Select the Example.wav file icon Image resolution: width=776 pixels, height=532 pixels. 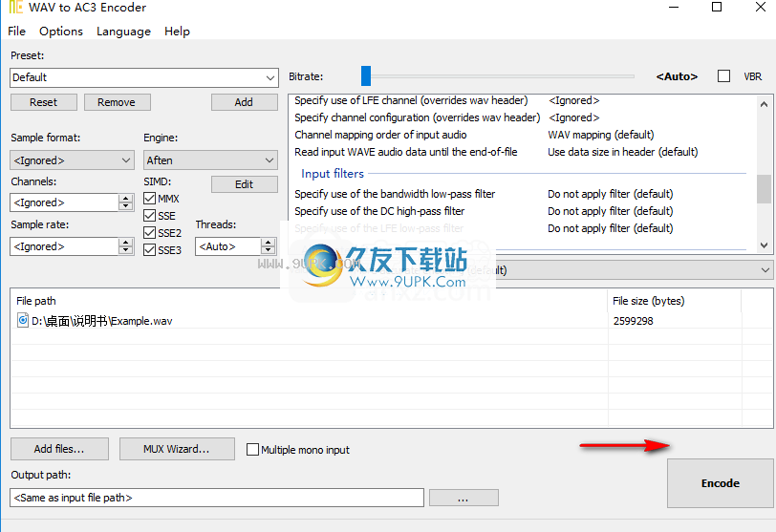pyautogui.click(x=23, y=320)
